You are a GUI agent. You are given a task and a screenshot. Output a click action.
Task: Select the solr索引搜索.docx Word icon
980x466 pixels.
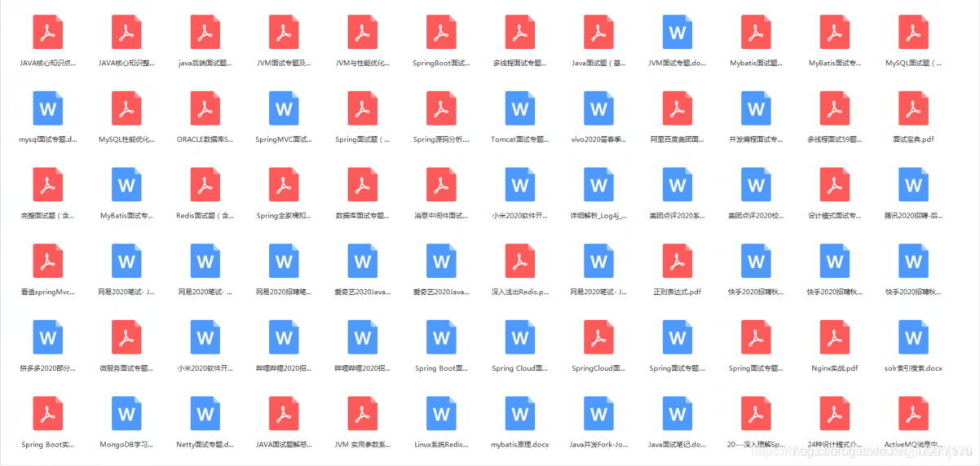914,338
